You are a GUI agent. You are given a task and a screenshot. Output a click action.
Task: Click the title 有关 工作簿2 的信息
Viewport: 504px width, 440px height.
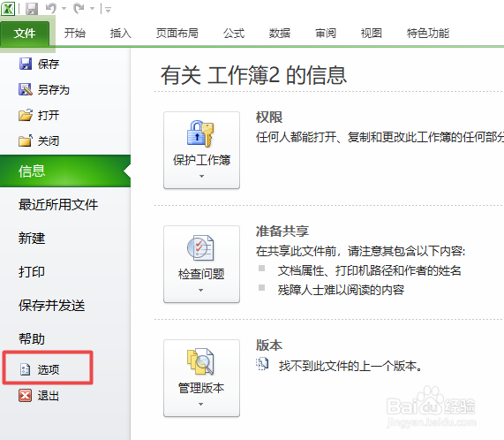pyautogui.click(x=253, y=75)
